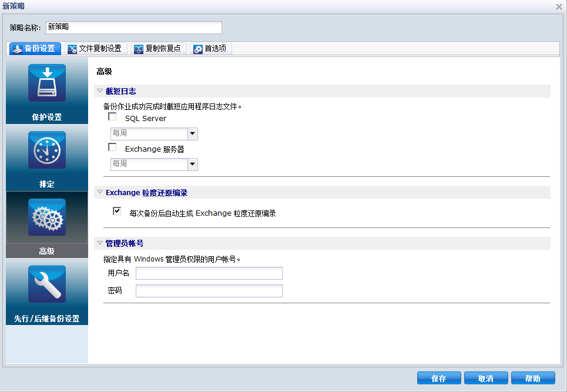Open 先行/后继备份设置 wrench icon

[x=46, y=284]
